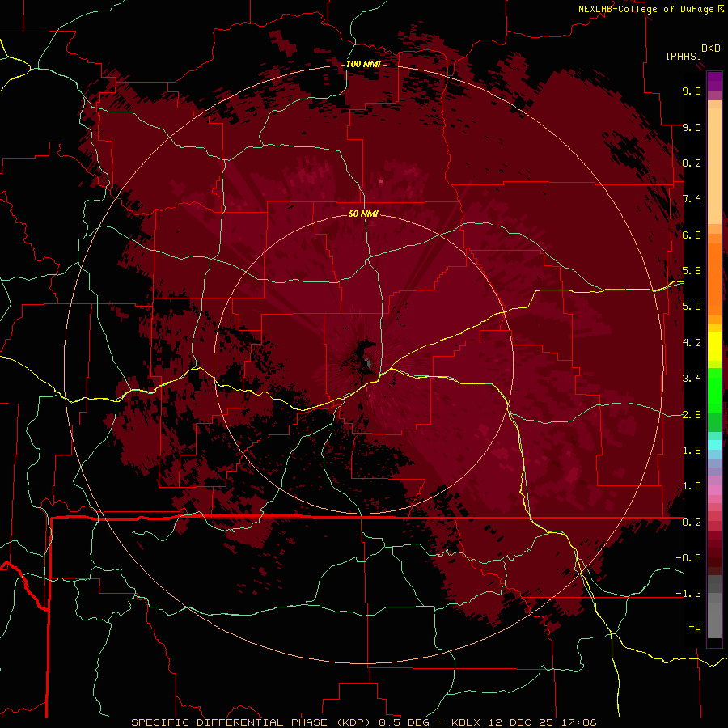The image size is (728, 728).
Task: Click the 6.6 value on color scale
Action: coord(692,235)
